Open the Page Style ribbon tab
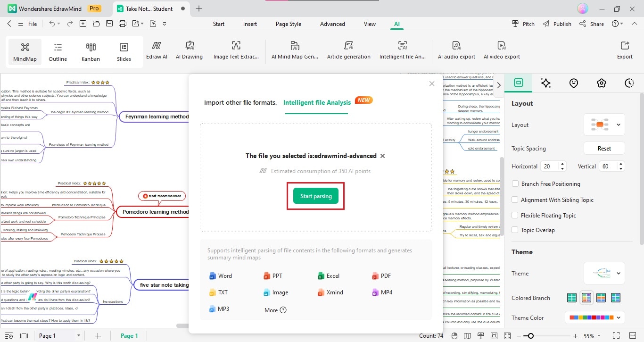644x342 pixels. 289,24
